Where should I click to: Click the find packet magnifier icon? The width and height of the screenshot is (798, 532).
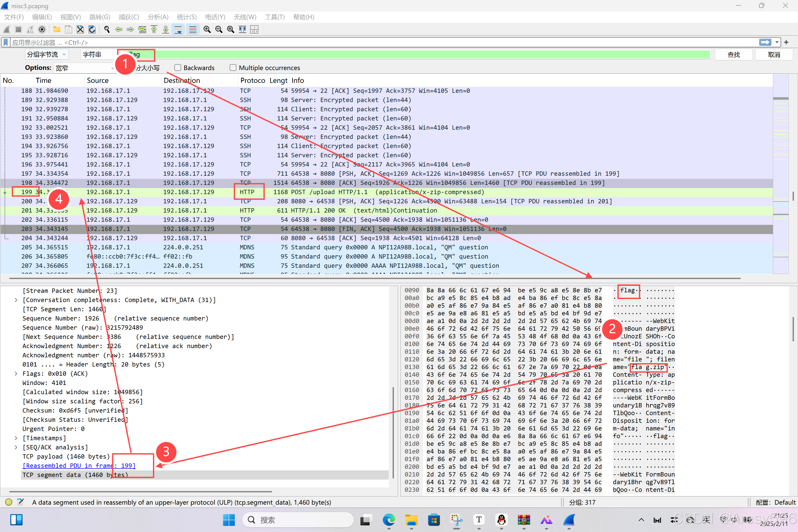coord(107,29)
